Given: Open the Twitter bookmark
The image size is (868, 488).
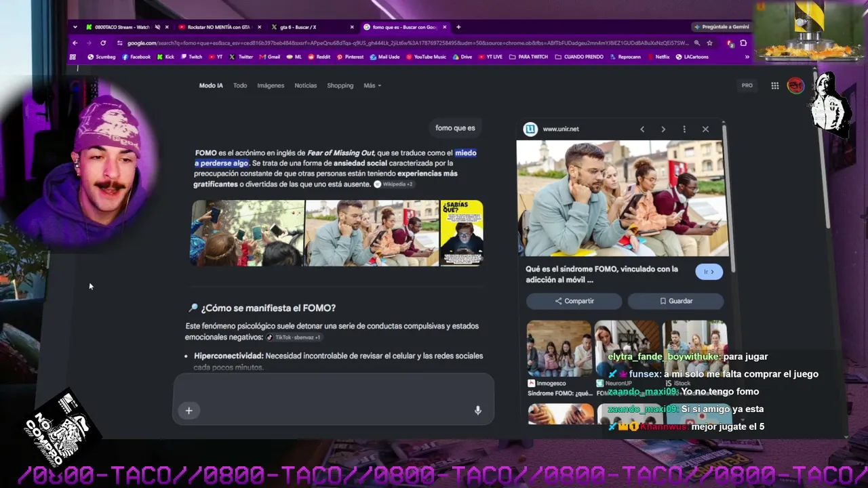Looking at the screenshot, I should point(241,57).
